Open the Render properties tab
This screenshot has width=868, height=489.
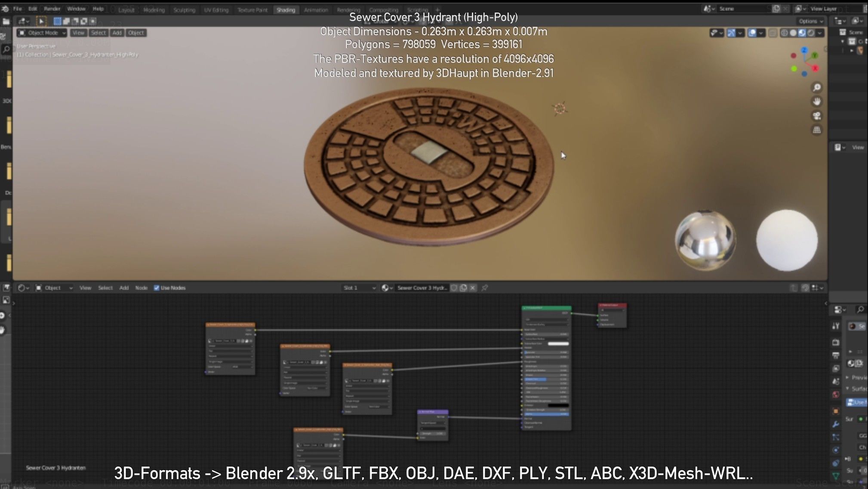point(836,343)
